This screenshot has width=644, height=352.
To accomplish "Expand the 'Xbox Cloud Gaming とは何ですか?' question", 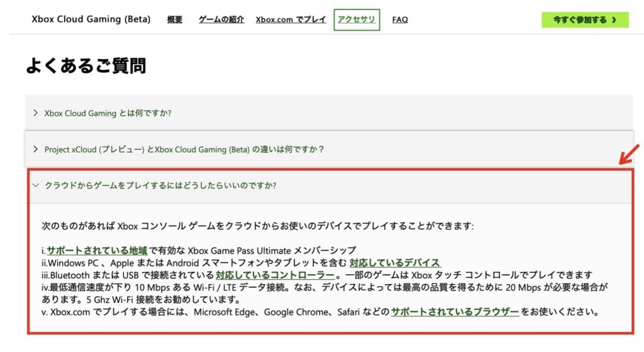I will [x=108, y=113].
